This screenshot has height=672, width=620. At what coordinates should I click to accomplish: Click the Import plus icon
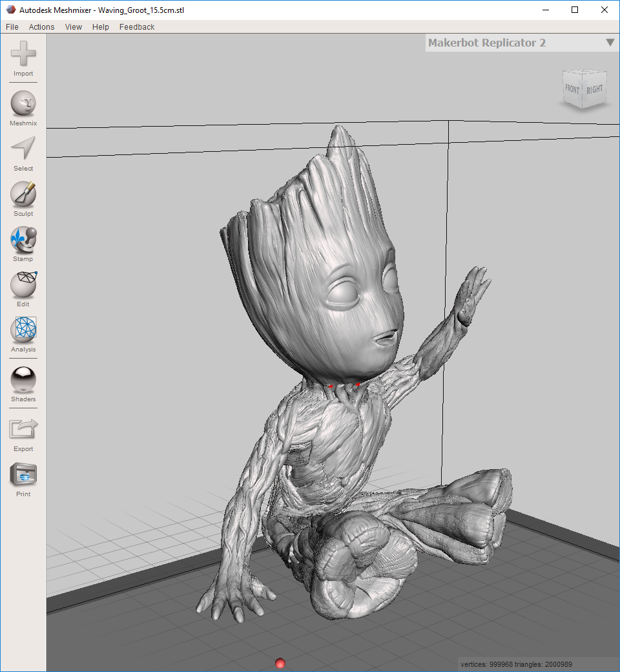tap(23, 54)
